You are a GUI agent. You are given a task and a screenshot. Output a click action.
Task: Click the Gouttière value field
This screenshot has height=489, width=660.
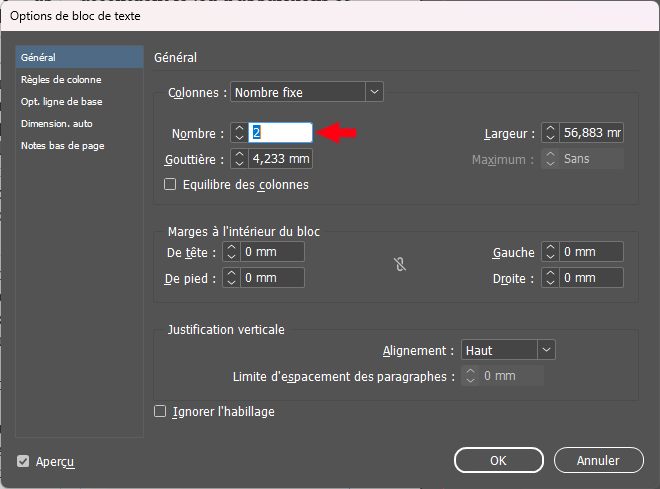281,159
